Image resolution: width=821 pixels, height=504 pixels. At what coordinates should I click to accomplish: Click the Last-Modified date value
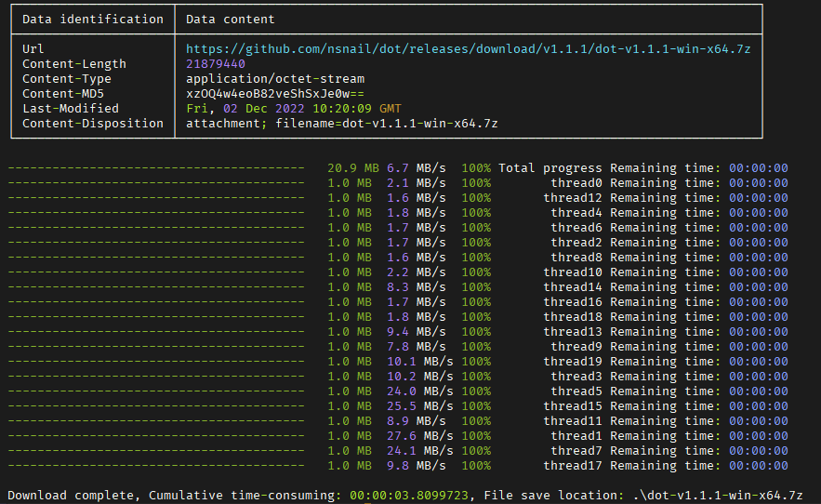coord(294,109)
